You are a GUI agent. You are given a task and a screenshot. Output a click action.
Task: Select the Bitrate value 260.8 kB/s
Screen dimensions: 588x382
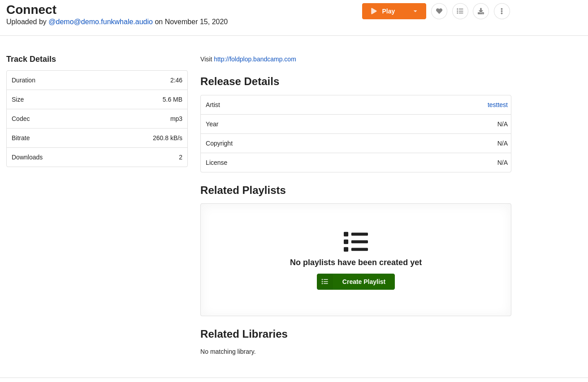coord(168,138)
